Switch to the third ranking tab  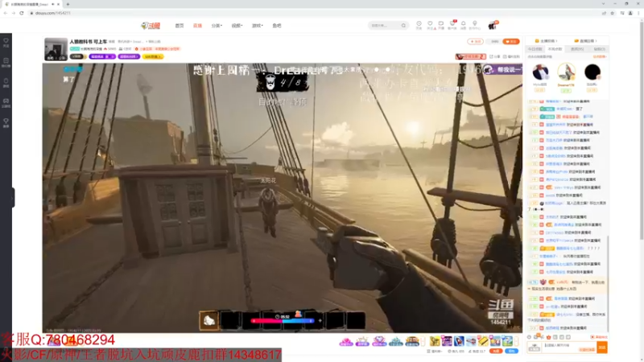click(577, 49)
